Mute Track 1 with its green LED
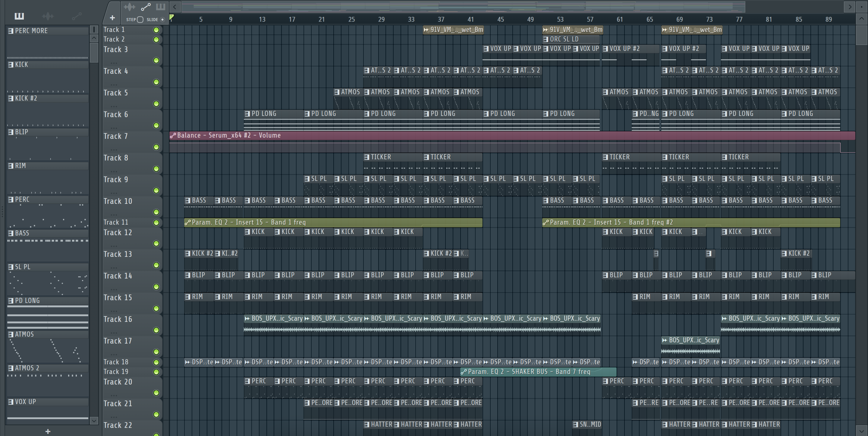The width and height of the screenshot is (868, 436). pos(156,30)
